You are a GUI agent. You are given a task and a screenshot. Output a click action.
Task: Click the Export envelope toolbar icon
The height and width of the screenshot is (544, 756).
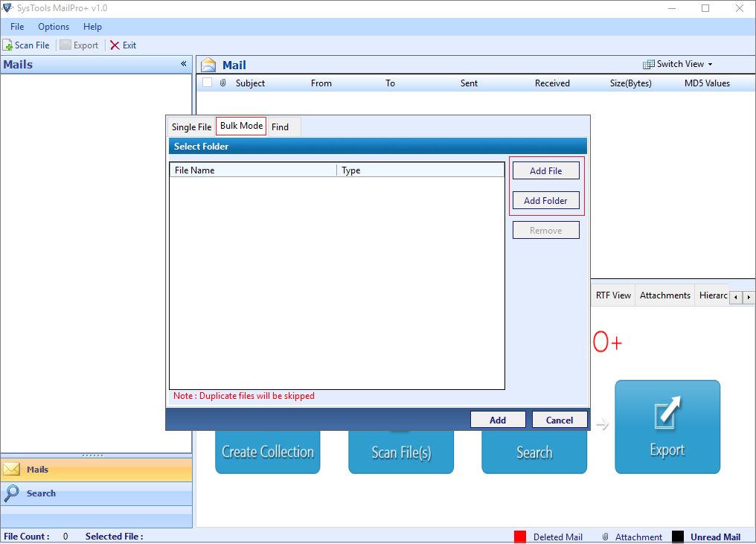click(x=65, y=45)
